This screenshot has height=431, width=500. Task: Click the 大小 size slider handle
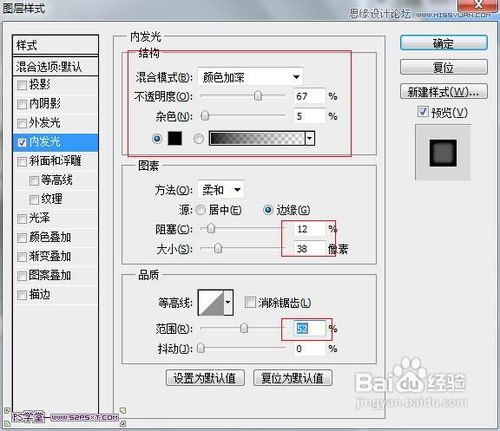tap(218, 249)
